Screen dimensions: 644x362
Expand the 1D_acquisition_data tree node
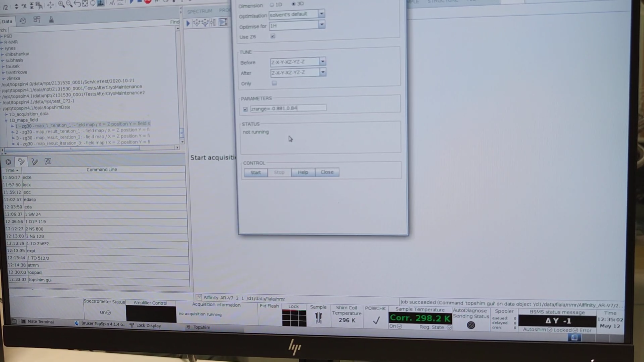coord(6,114)
